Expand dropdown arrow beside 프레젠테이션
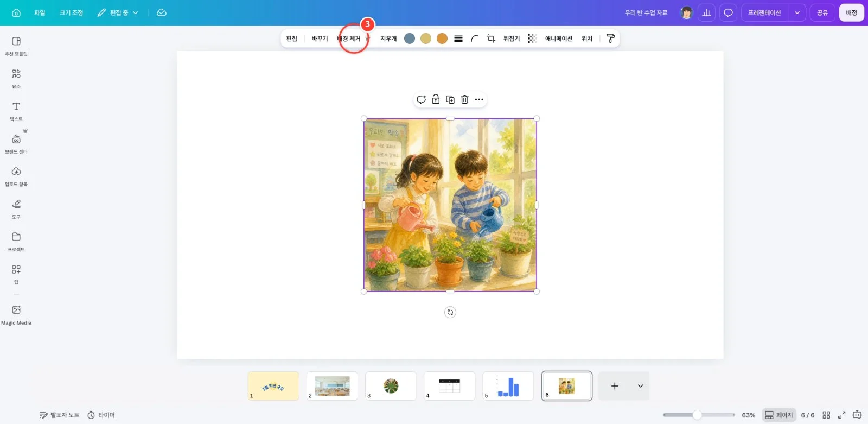868x424 pixels. 797,12
